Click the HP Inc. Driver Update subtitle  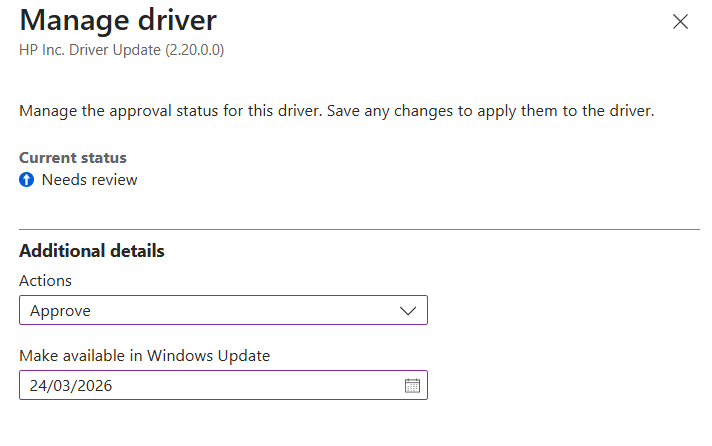coord(90,48)
